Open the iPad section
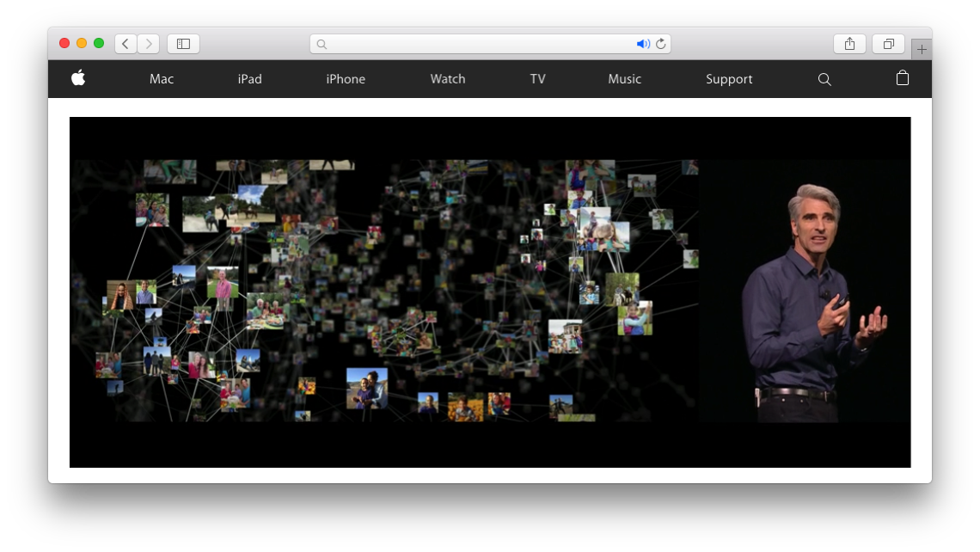980x552 pixels. 249,79
